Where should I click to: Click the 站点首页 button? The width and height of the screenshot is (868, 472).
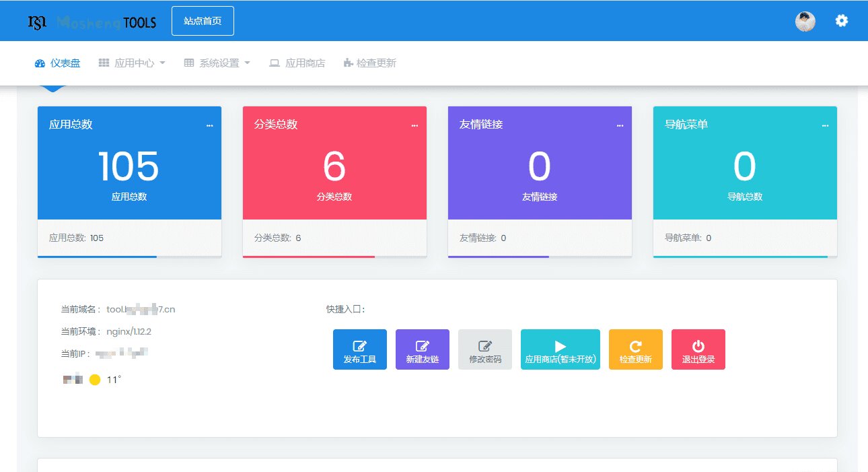203,21
